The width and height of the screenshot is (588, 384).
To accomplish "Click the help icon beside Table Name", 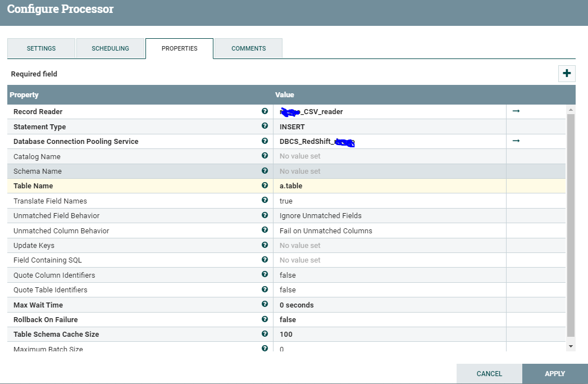I will click(x=265, y=186).
